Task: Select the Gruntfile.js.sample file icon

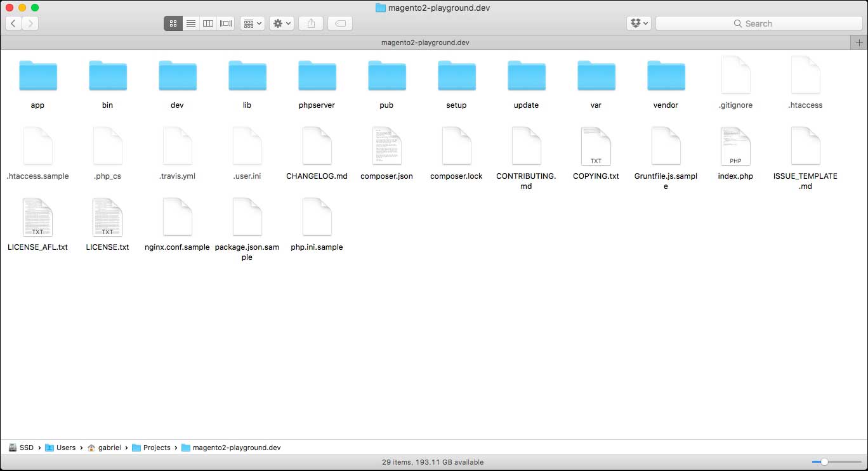Action: pos(666,146)
